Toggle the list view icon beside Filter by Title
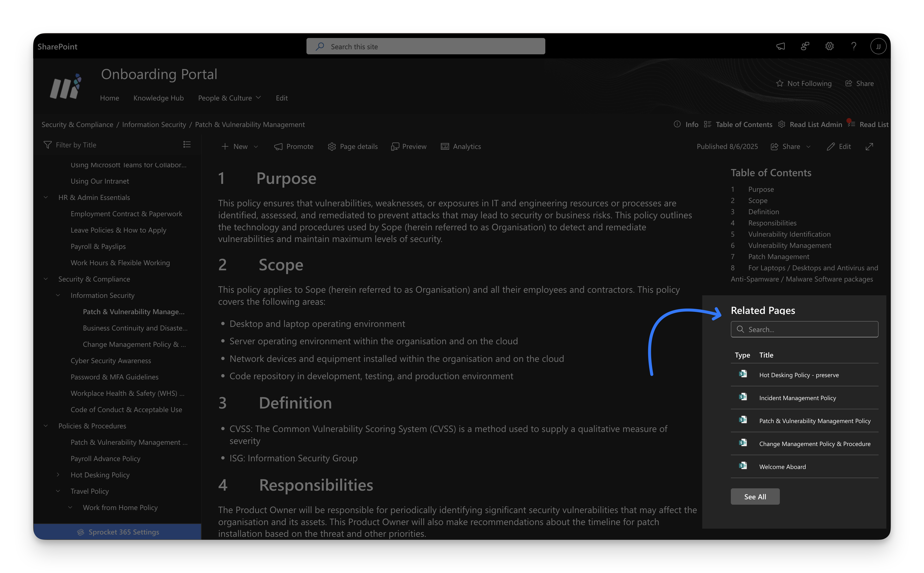 (x=187, y=144)
